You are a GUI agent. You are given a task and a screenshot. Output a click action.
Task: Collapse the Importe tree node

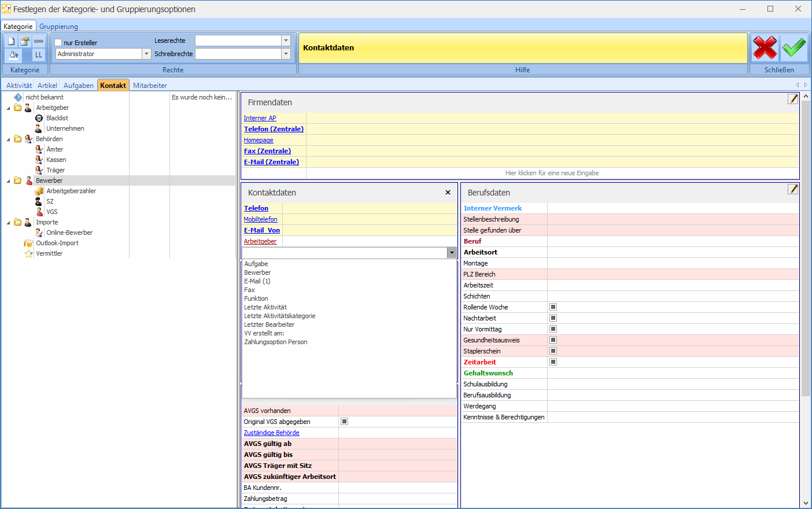(8, 222)
